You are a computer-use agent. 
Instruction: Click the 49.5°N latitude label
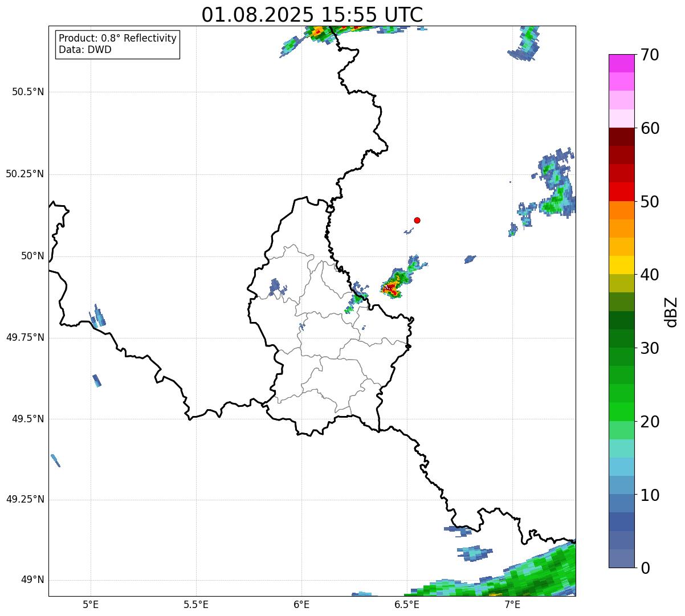point(28,419)
